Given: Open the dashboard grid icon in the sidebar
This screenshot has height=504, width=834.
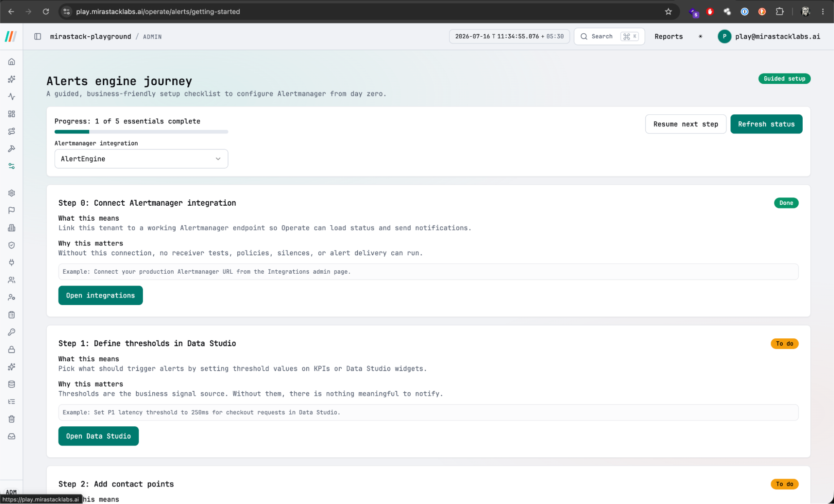Looking at the screenshot, I should coord(12,114).
